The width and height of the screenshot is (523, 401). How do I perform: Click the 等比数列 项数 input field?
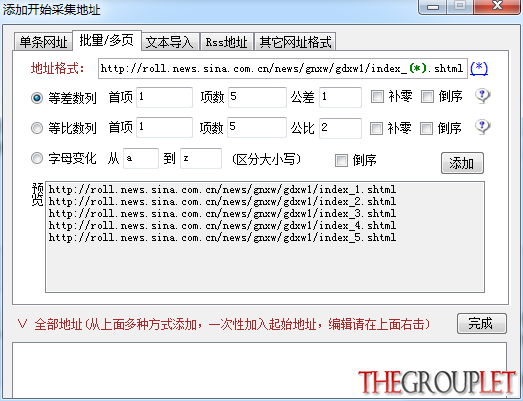tap(257, 127)
